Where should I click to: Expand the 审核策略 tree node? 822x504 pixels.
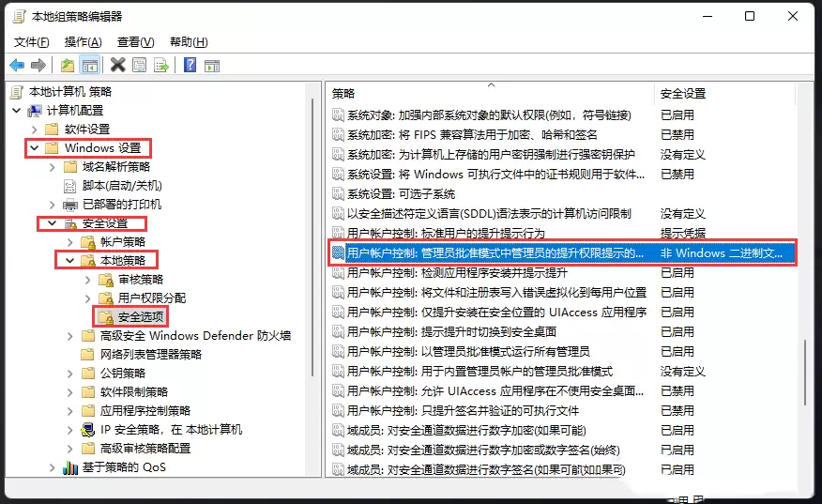tap(88, 280)
